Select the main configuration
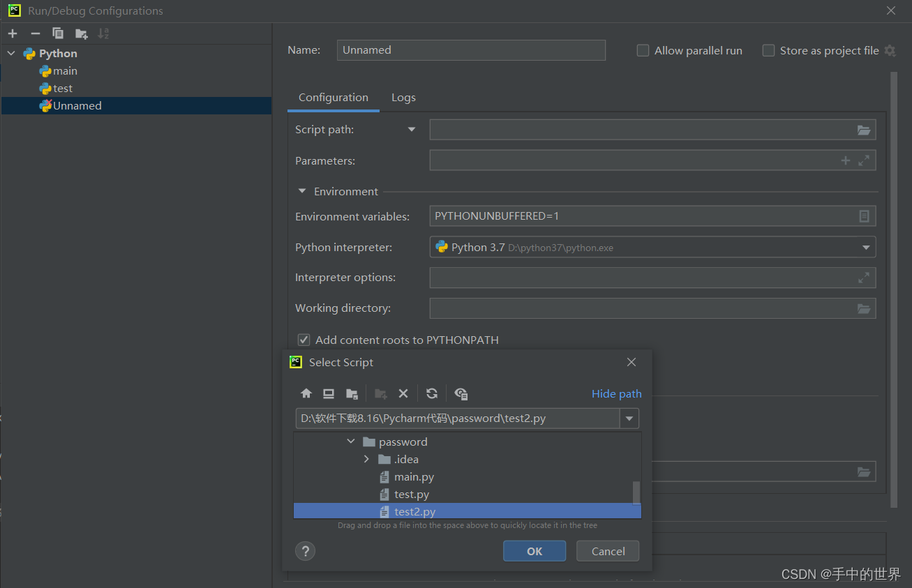Screen dimensions: 912x588 click(136, 71)
